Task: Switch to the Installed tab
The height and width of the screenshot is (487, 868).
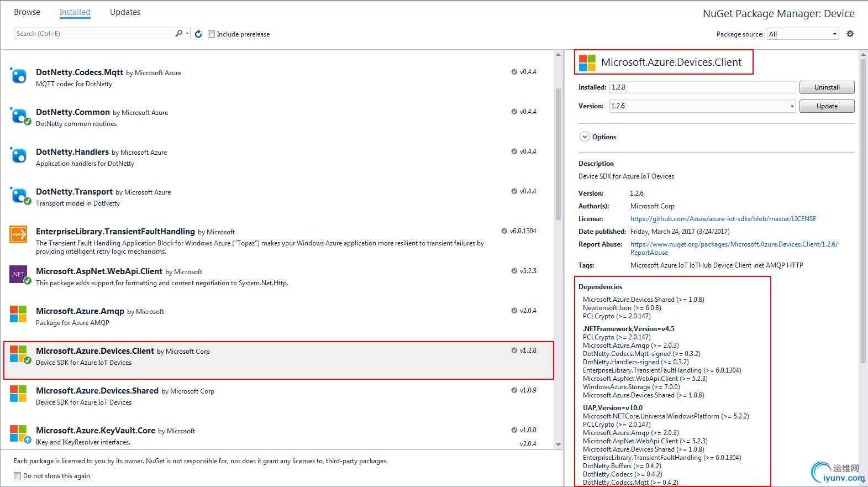Action: click(x=75, y=12)
